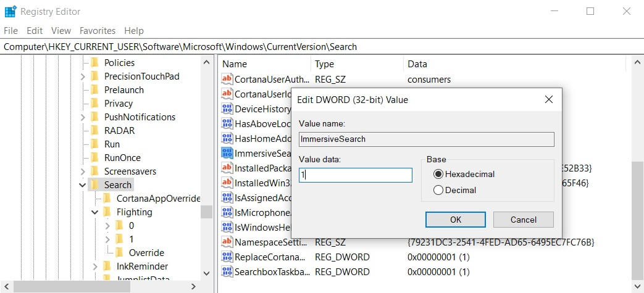Select the CortanaAppOverride key
The height and width of the screenshot is (293, 644).
[x=159, y=199]
